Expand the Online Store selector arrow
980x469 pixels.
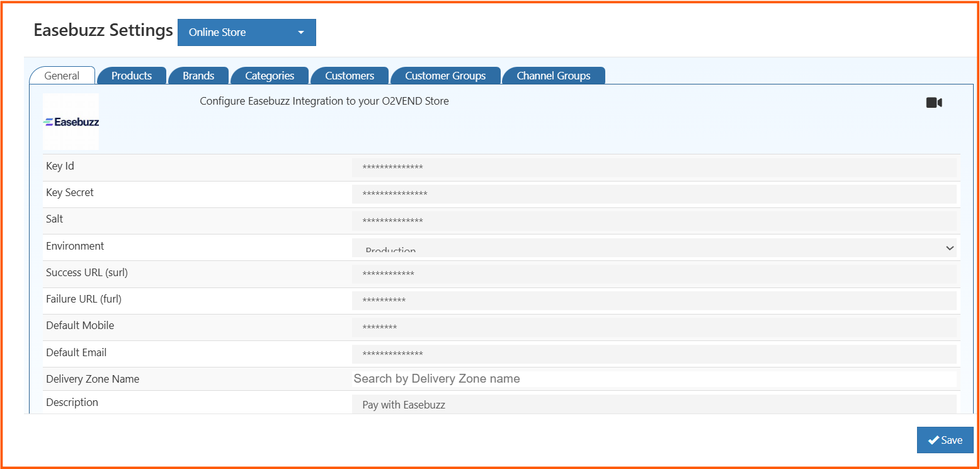click(300, 32)
